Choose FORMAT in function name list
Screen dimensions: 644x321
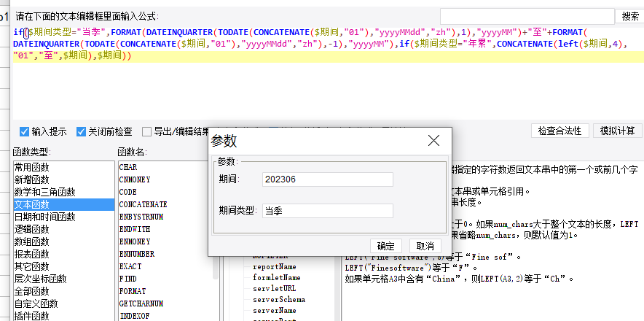pyautogui.click(x=133, y=291)
